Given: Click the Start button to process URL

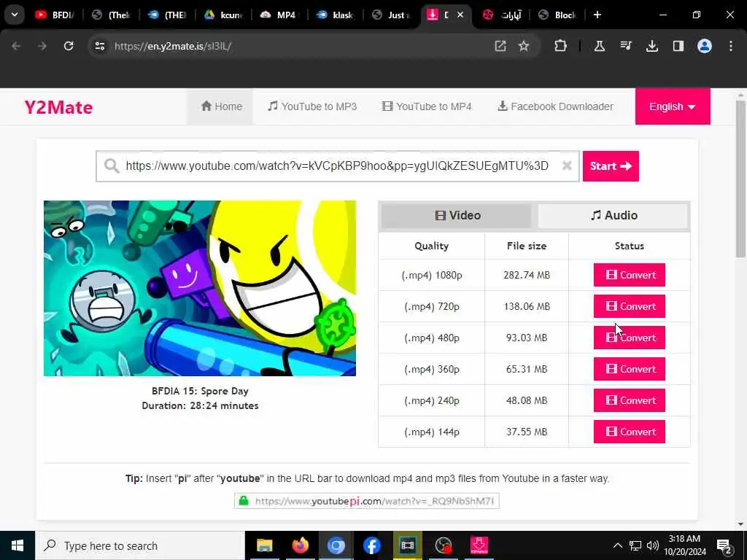Looking at the screenshot, I should pos(611,166).
